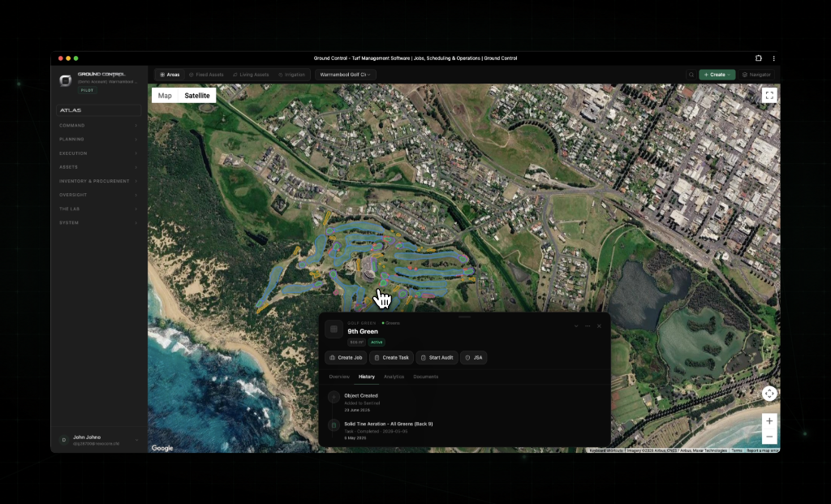Viewport: 831px width, 504px height.
Task: Click the 9th Green title
Action: click(x=363, y=332)
